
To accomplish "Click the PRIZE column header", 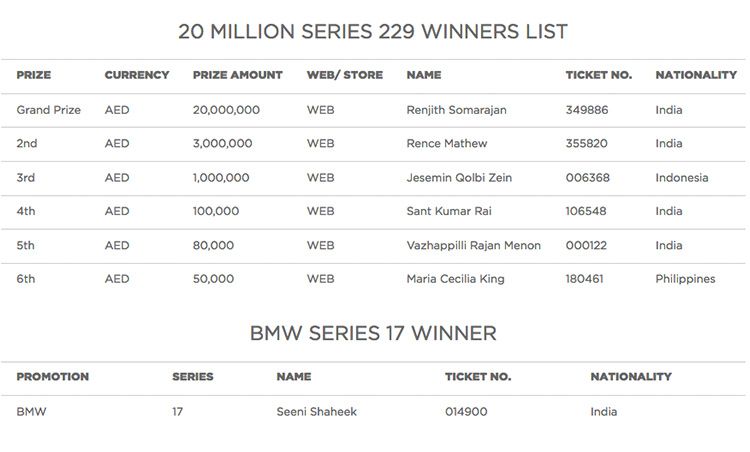I will coord(33,75).
